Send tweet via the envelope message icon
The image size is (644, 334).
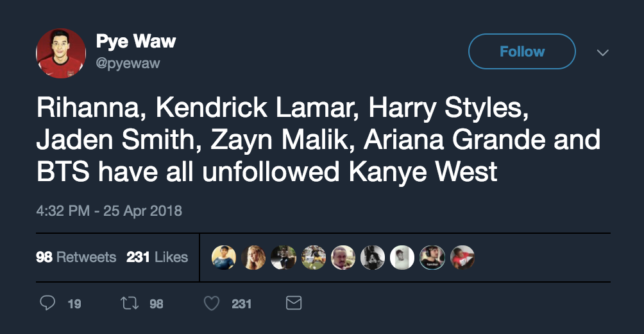tap(293, 303)
